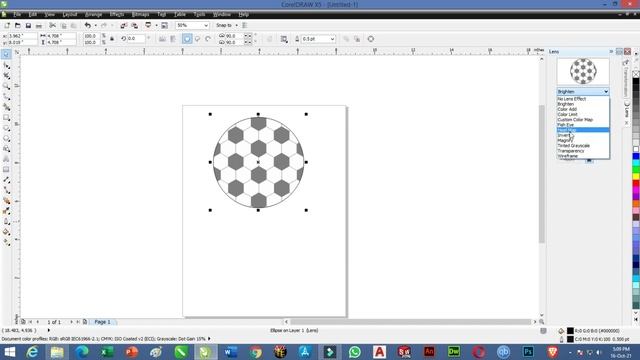Select the Crop tool in the toolbox
The image size is (640, 360).
pyautogui.click(x=6, y=76)
